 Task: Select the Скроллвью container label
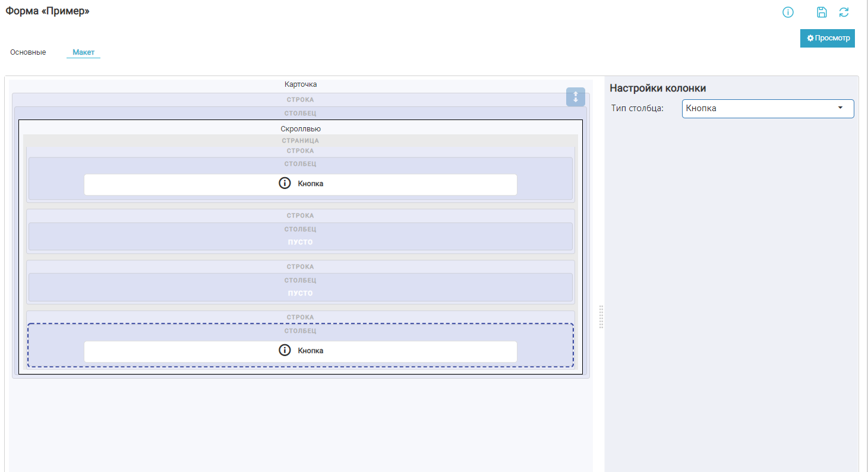pos(301,129)
